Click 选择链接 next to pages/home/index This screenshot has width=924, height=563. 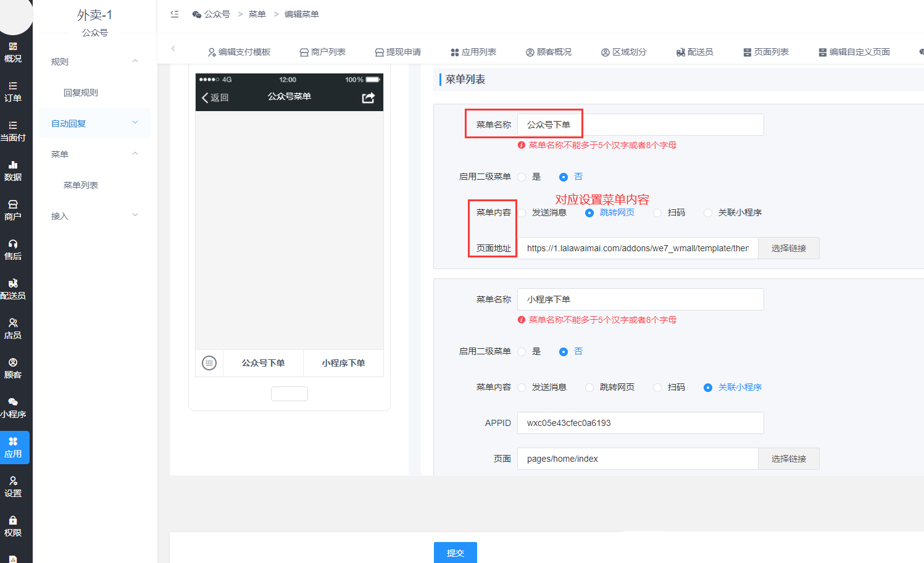pyautogui.click(x=788, y=459)
